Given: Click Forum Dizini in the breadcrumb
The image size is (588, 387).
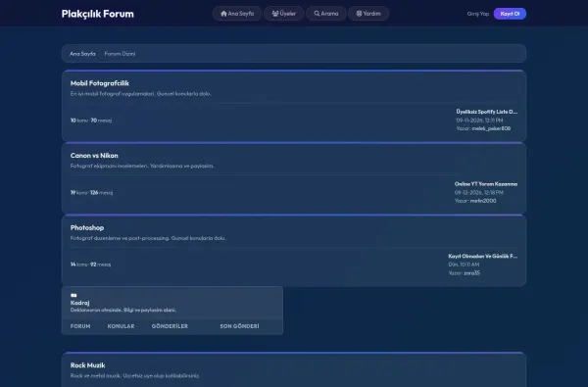Looking at the screenshot, I should (x=120, y=54).
